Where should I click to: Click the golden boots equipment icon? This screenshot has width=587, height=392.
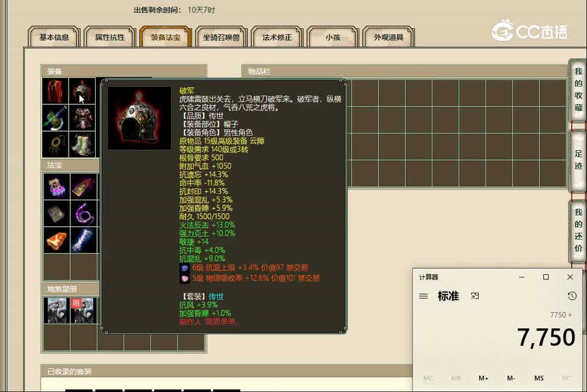(82, 143)
